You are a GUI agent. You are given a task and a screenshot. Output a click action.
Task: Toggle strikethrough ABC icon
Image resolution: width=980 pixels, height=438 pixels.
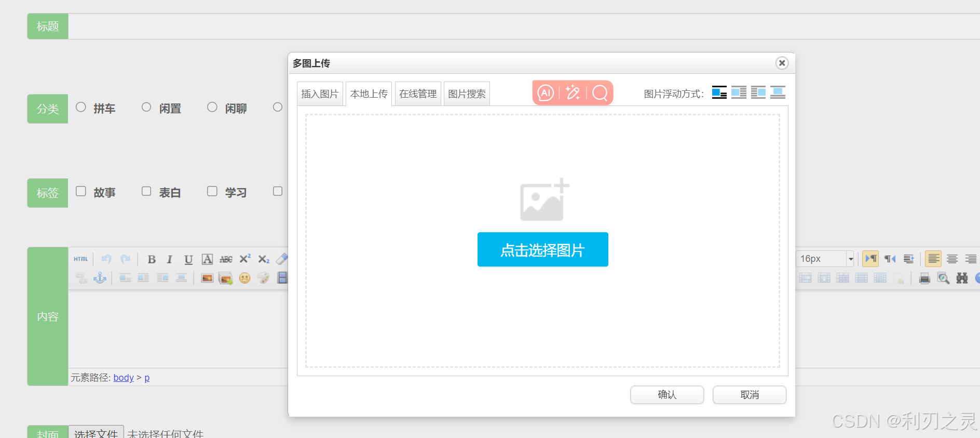[226, 259]
